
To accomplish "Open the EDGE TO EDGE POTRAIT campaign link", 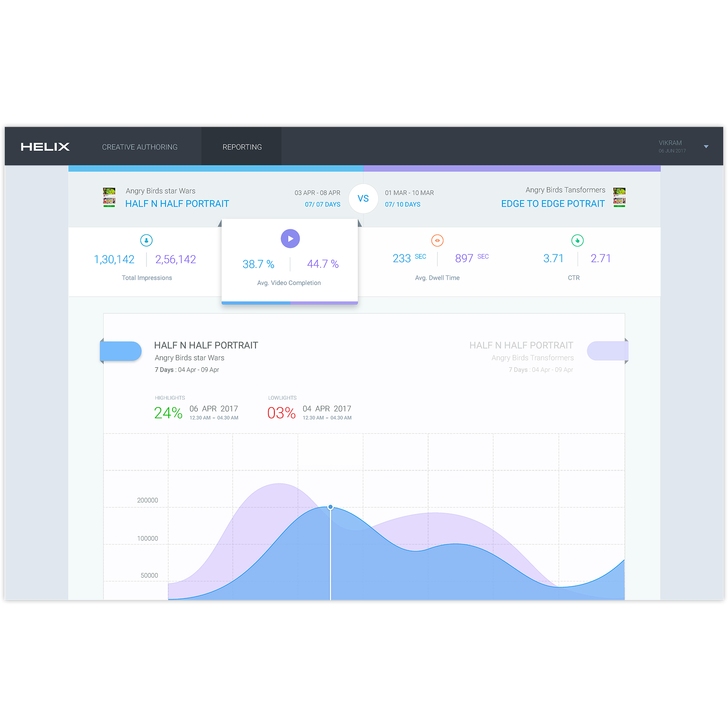I will 553,204.
